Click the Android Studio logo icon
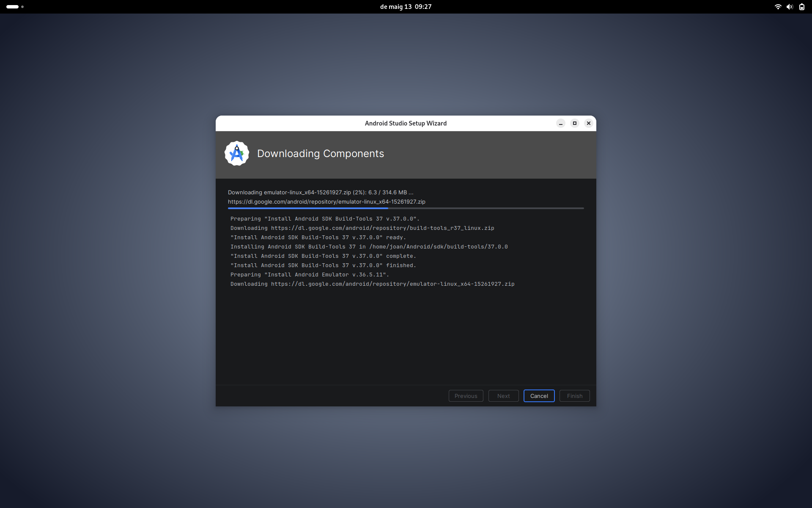Image resolution: width=812 pixels, height=508 pixels. pos(237,153)
